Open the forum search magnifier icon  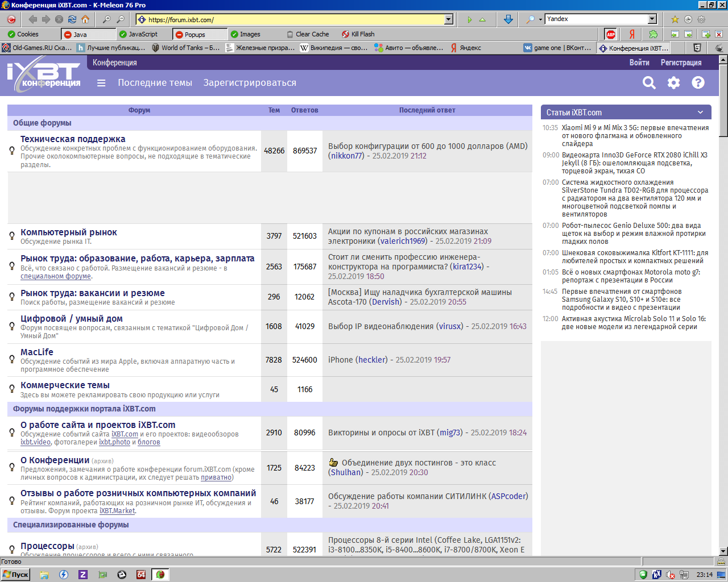click(649, 83)
